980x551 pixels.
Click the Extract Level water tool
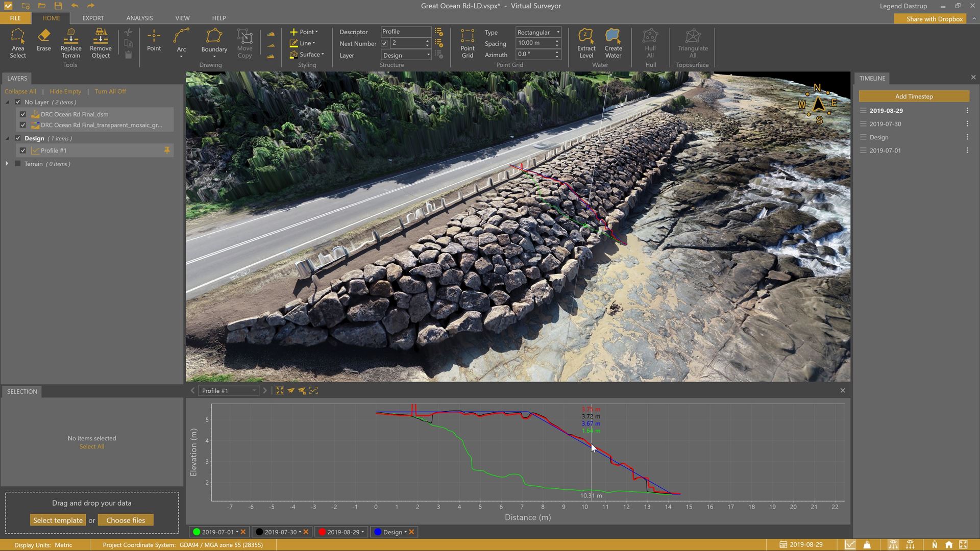[586, 43]
